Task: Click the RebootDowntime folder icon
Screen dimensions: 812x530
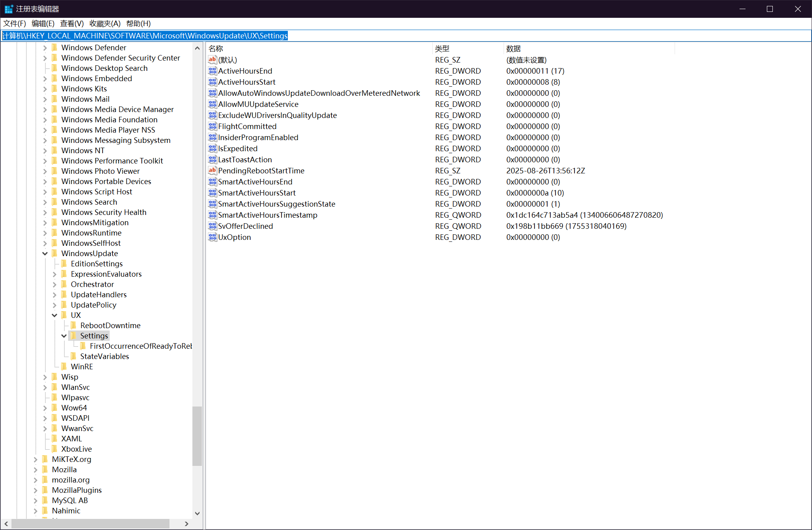Action: (x=74, y=325)
